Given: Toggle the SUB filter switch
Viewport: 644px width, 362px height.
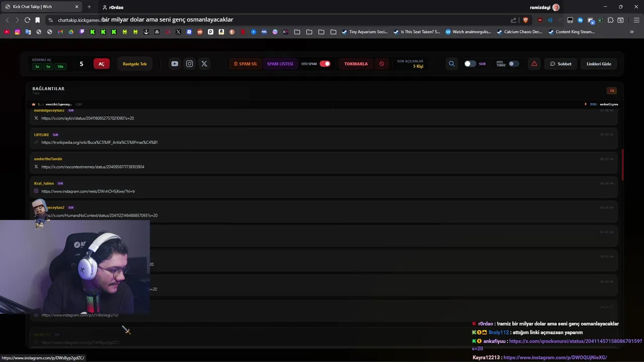Looking at the screenshot, I should 470,64.
